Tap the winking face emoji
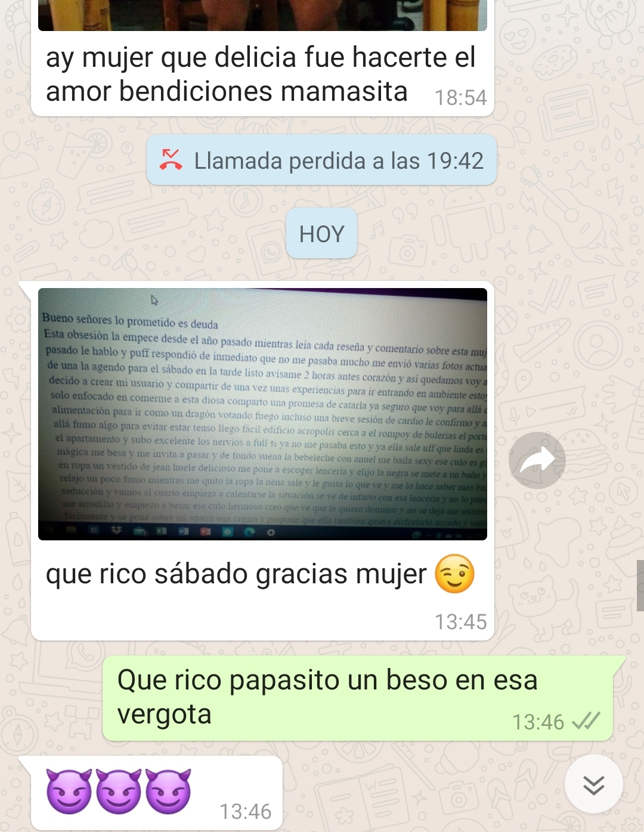644x832 pixels. point(455,574)
